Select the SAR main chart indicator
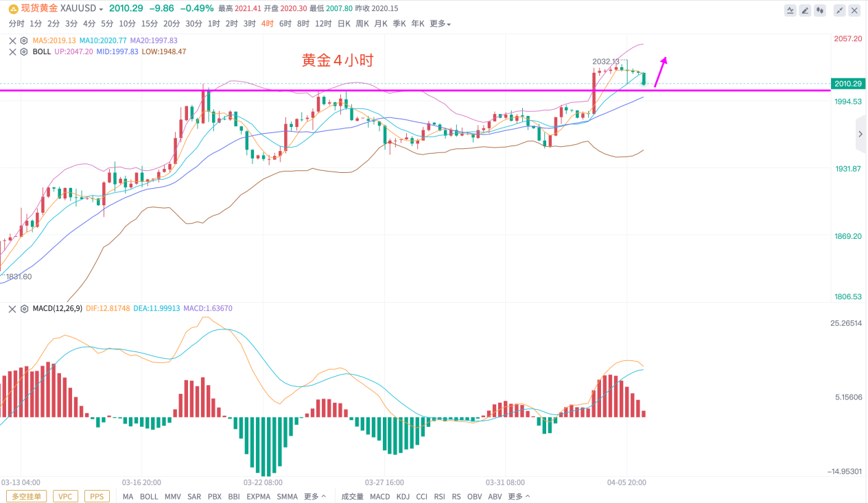This screenshot has height=503, width=868. coord(194,496)
